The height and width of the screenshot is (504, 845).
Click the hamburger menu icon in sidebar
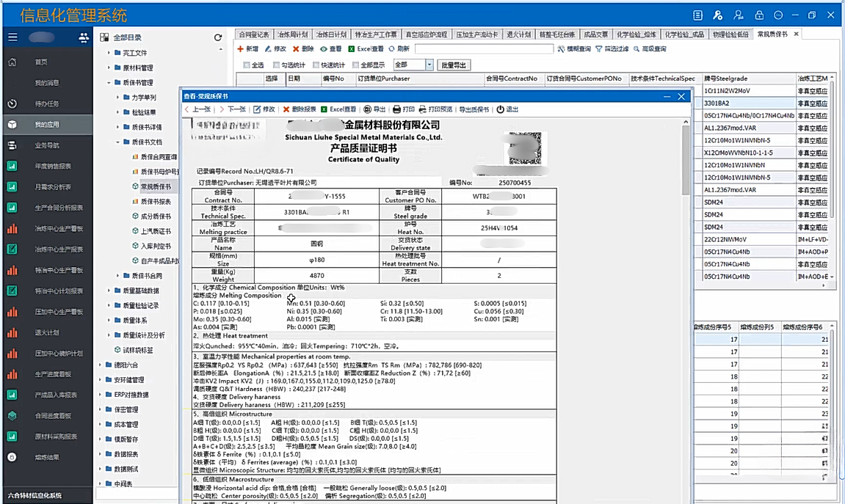pyautogui.click(x=12, y=37)
